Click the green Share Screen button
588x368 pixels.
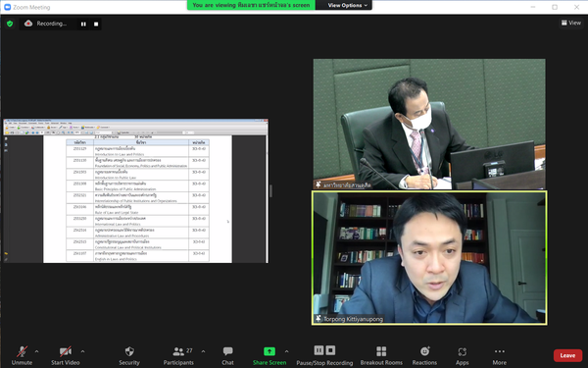(269, 355)
